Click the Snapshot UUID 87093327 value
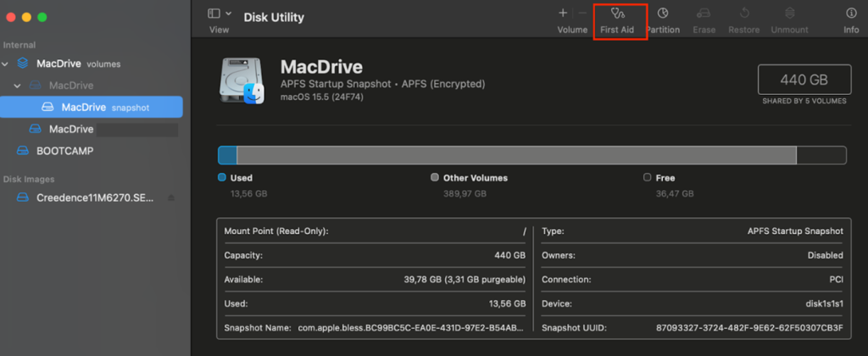The image size is (868, 356). [749, 328]
